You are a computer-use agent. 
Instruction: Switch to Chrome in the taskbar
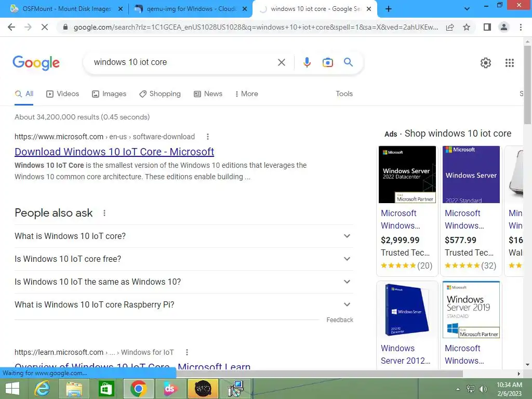point(138,389)
